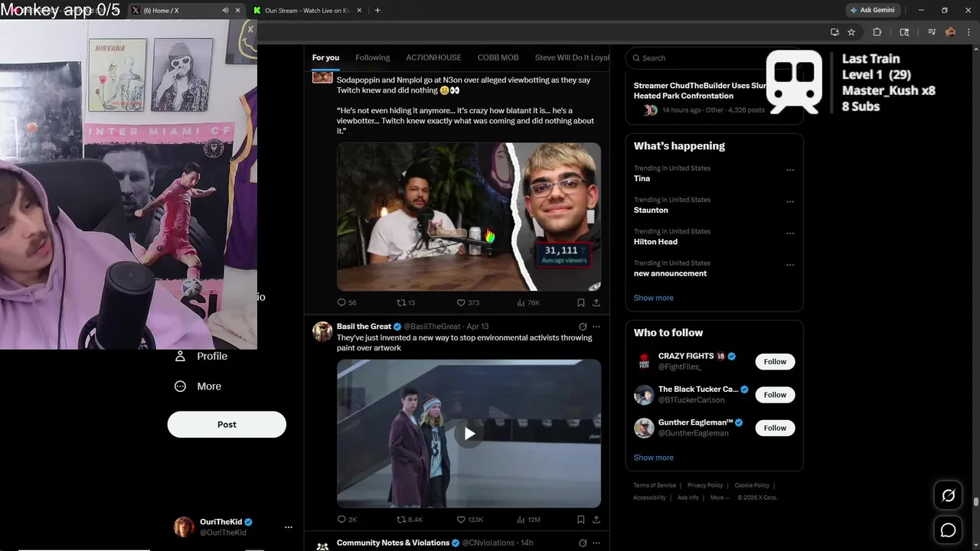
Task: Switch to the For you tab
Action: [x=325, y=57]
